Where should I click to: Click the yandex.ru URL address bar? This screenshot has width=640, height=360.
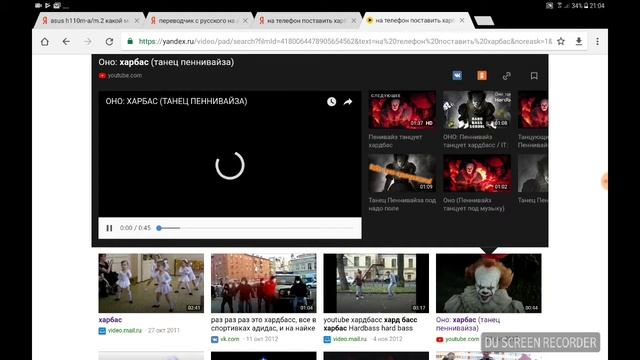[345, 41]
